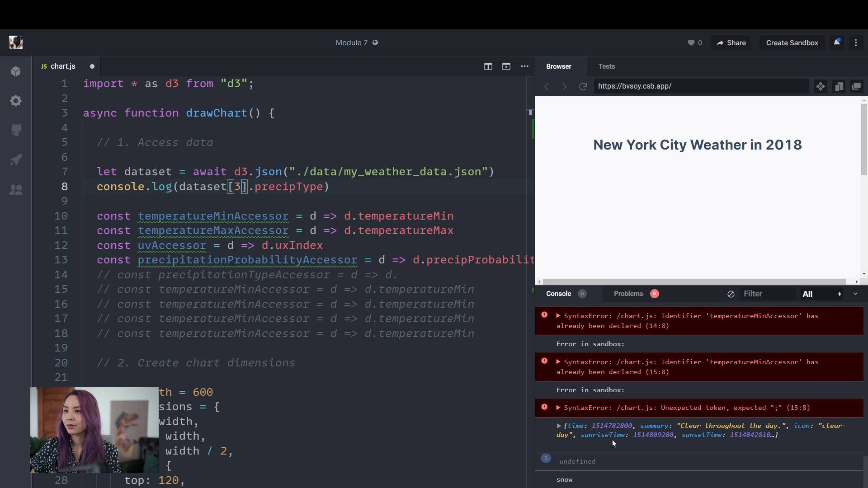Open the editor's more actions menu

pyautogui.click(x=524, y=66)
